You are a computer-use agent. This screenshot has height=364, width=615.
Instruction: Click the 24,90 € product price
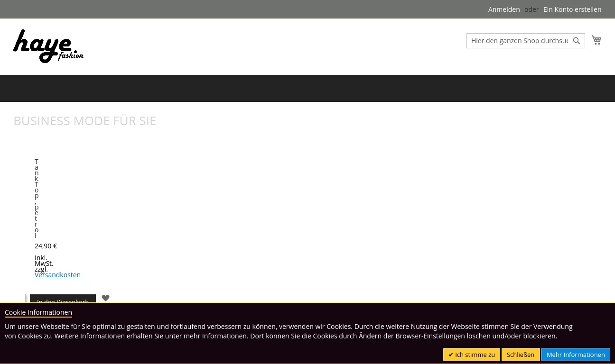point(46,246)
